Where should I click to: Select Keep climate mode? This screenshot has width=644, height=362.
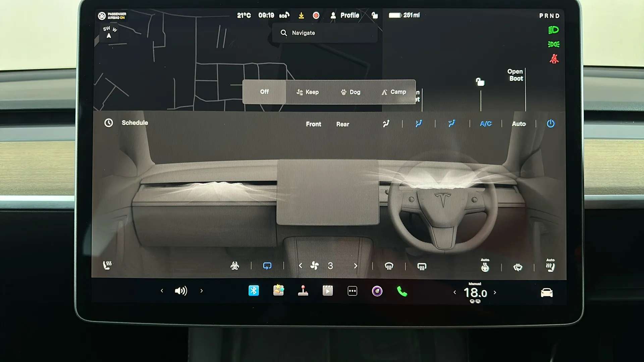click(308, 92)
